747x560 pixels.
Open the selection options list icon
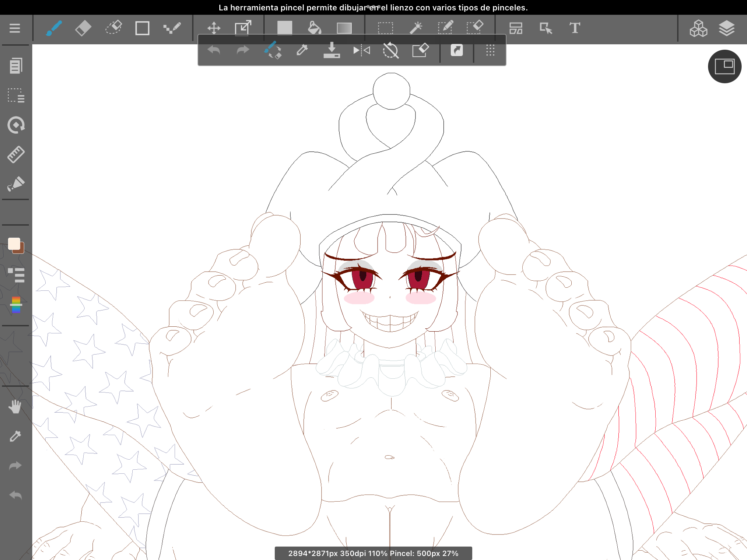point(16,96)
